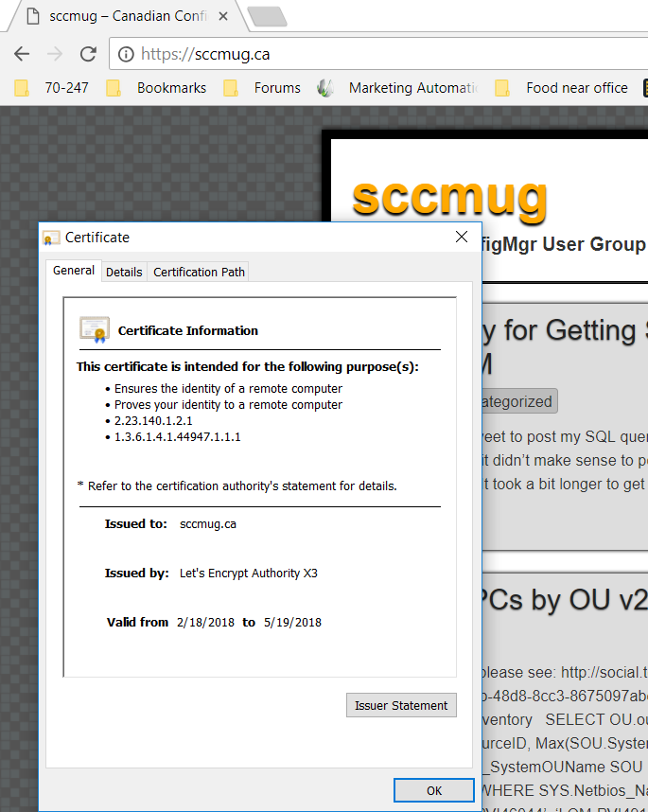Select the General tab in the Certificate dialog
Viewport: 648px width, 812px height.
[74, 271]
